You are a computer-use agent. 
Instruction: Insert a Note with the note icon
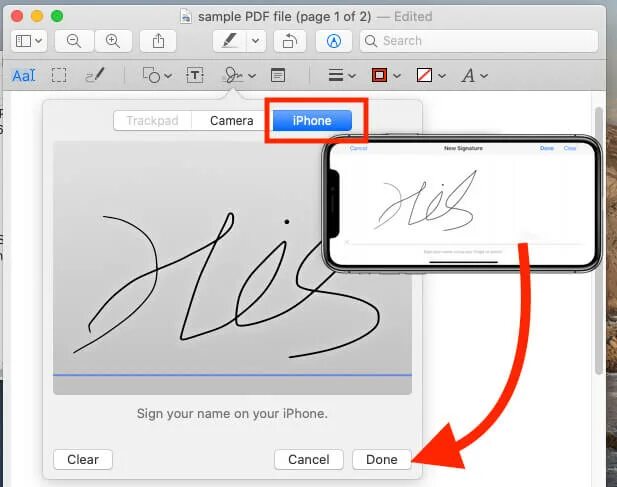click(x=278, y=75)
